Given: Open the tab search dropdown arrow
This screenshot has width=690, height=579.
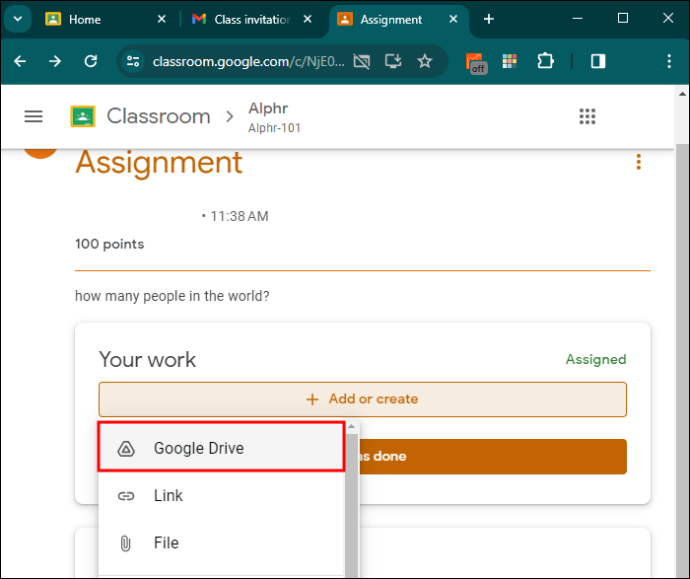Looking at the screenshot, I should click(x=18, y=19).
